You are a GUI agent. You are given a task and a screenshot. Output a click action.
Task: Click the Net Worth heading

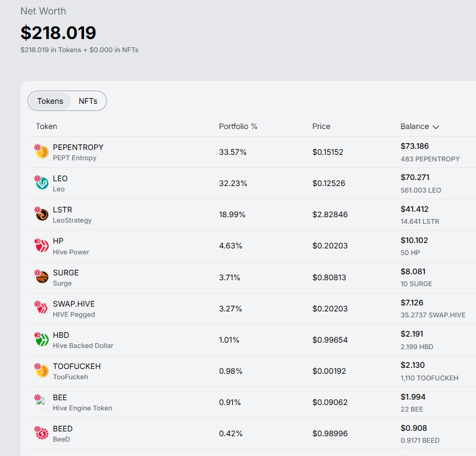[x=43, y=11]
